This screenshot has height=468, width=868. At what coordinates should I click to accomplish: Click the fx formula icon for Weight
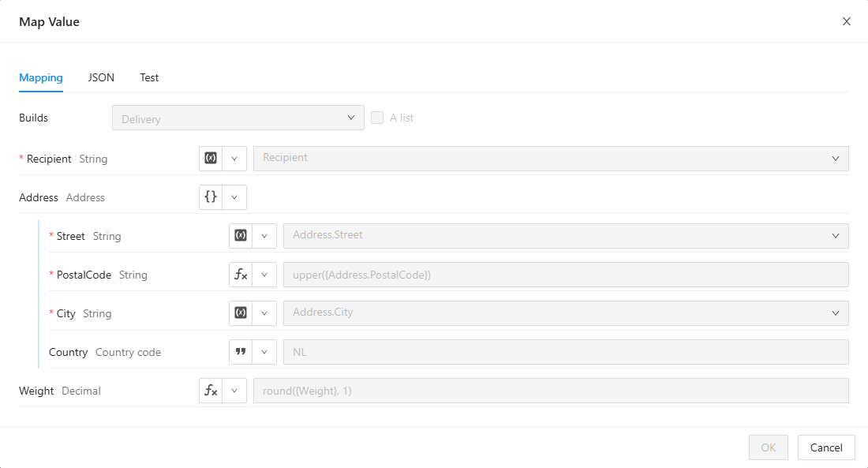click(211, 391)
